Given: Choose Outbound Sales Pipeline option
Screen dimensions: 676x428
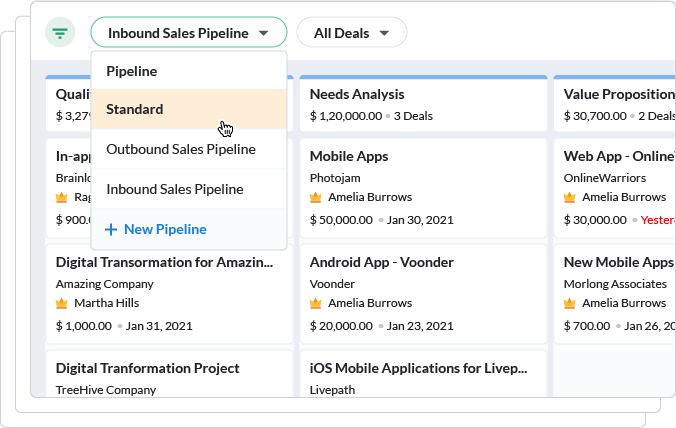Looking at the screenshot, I should 181,149.
